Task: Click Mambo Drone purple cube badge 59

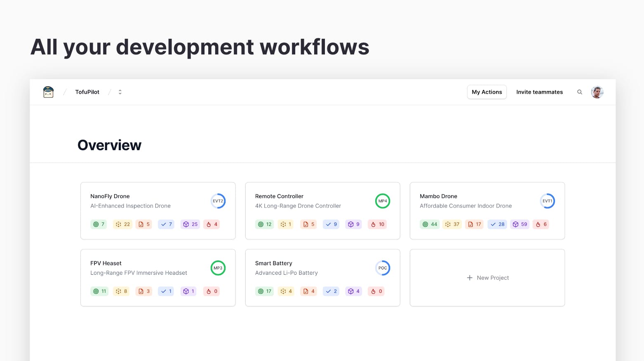Action: [x=520, y=224]
